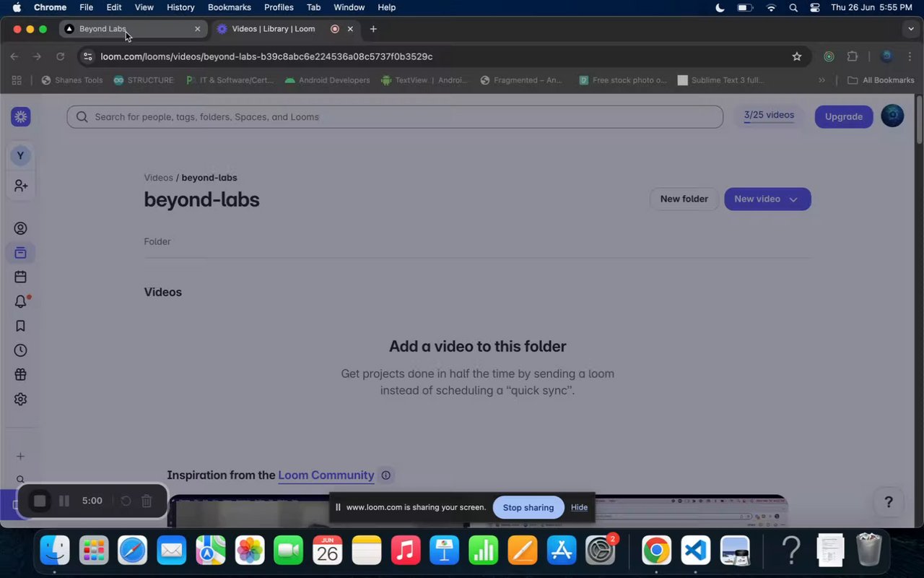The height and width of the screenshot is (578, 924).
Task: Bookmark this page with the star icon
Action: tap(797, 56)
